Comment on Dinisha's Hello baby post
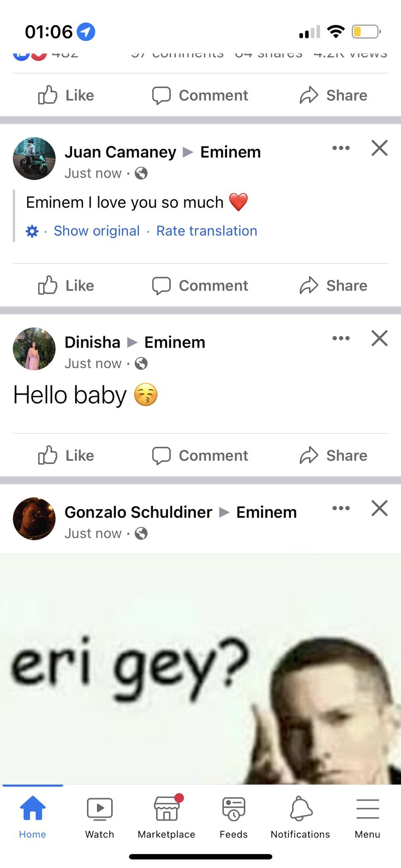 coord(200,456)
